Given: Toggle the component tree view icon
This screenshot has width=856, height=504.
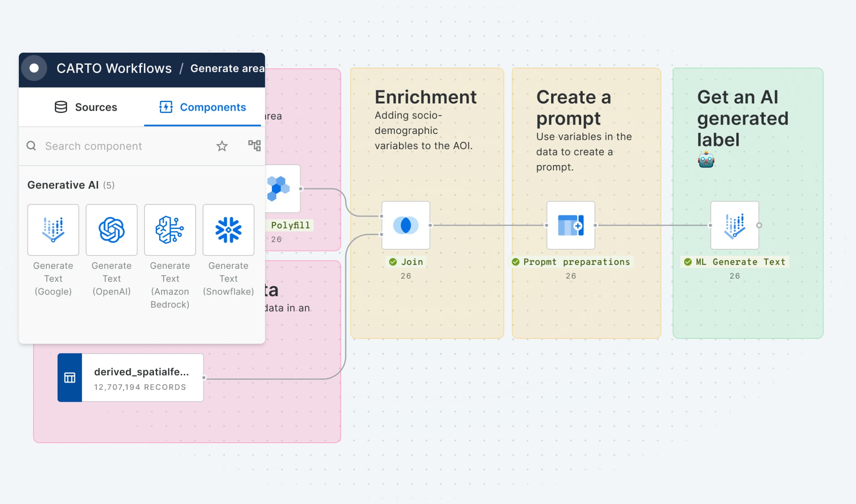Looking at the screenshot, I should [x=254, y=146].
